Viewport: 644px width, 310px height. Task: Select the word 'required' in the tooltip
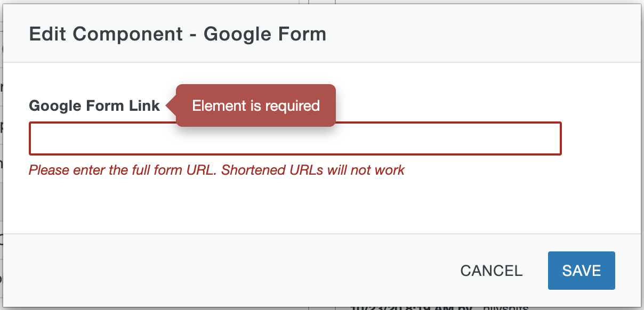(301, 105)
